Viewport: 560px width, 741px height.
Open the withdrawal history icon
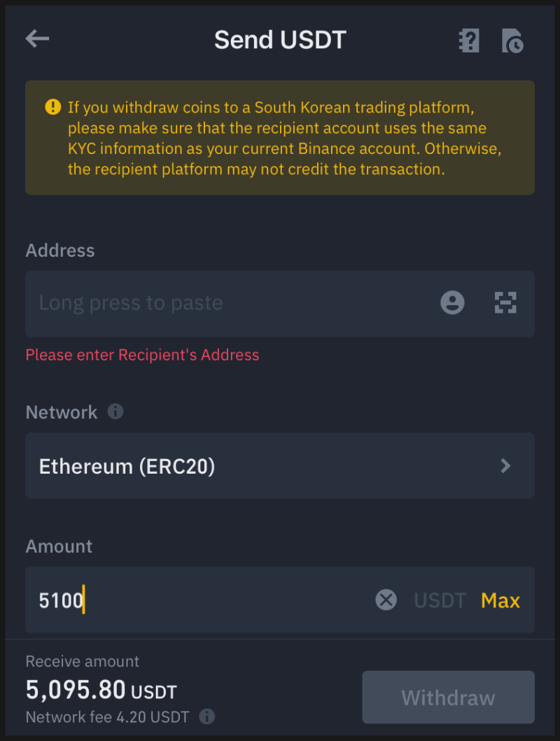tap(512, 41)
